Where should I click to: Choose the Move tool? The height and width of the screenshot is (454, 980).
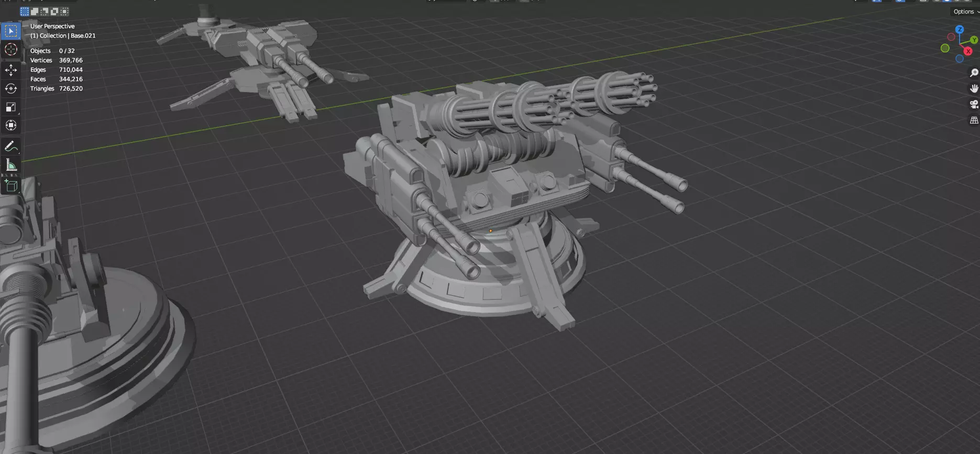click(x=11, y=70)
